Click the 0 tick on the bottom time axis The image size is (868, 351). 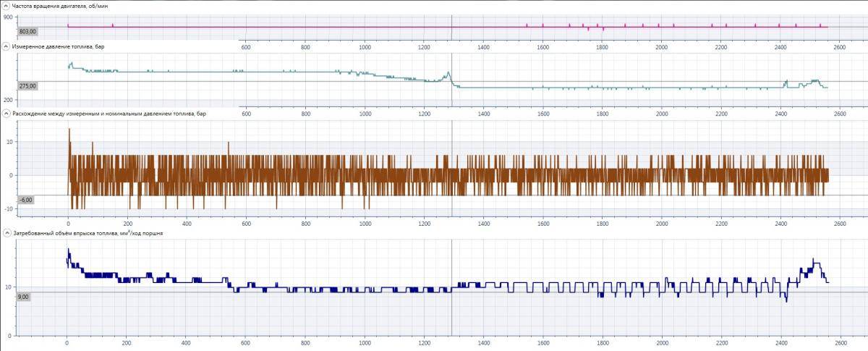pyautogui.click(x=67, y=344)
